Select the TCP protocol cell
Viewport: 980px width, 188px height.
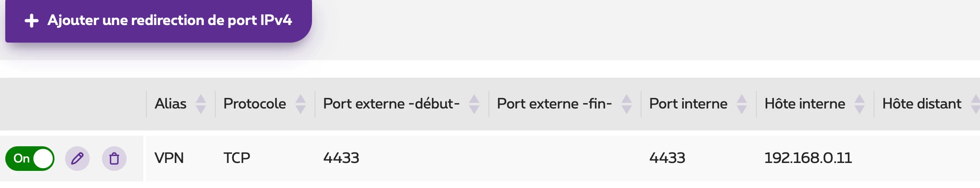pyautogui.click(x=237, y=158)
